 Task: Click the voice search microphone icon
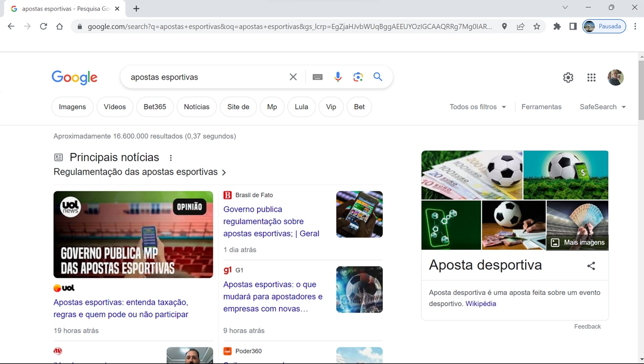click(338, 77)
